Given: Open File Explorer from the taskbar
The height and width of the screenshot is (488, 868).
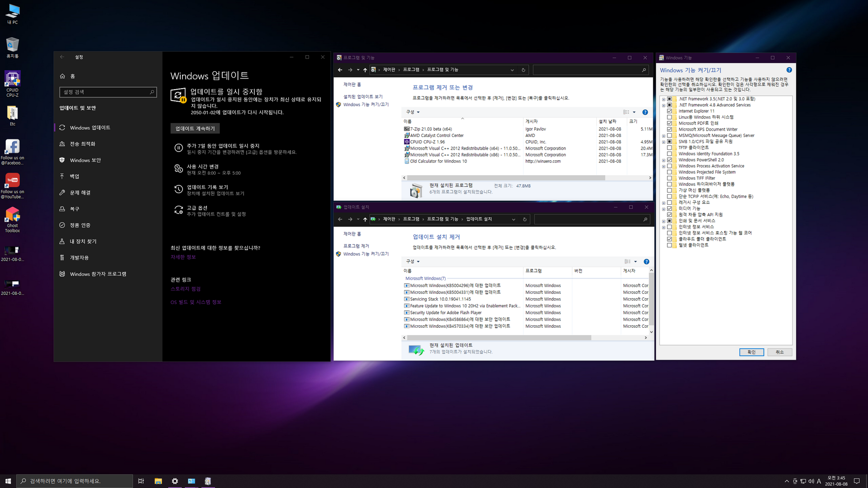Looking at the screenshot, I should click(158, 481).
